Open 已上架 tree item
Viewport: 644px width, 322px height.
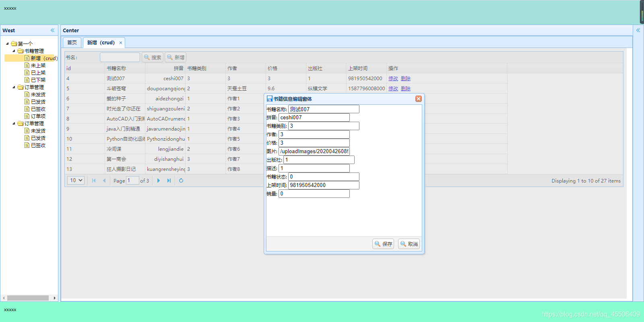click(x=38, y=73)
